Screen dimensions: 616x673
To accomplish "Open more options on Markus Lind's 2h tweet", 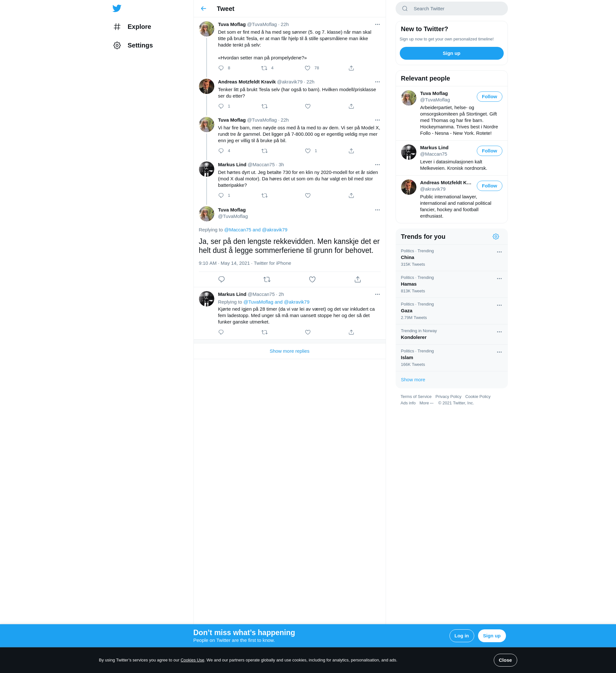I will pos(377,294).
